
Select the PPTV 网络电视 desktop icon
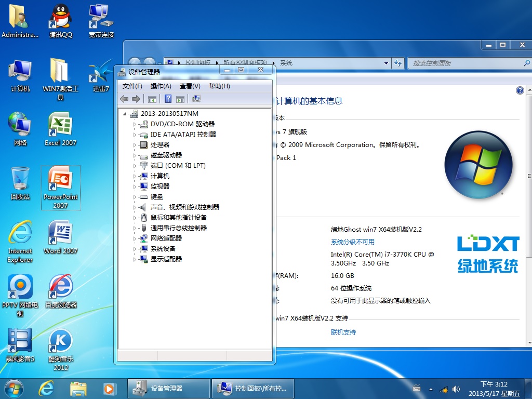(20, 296)
